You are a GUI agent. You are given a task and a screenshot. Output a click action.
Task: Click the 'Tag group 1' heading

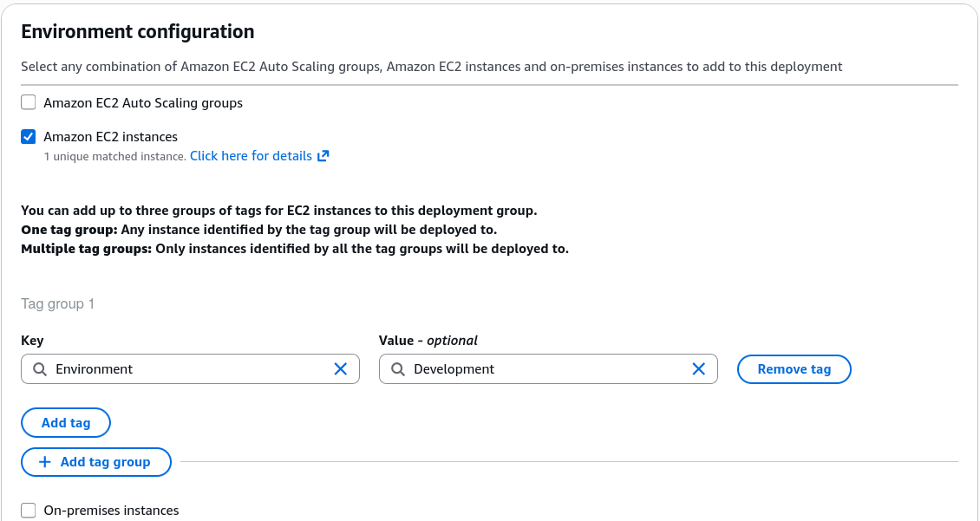click(57, 303)
